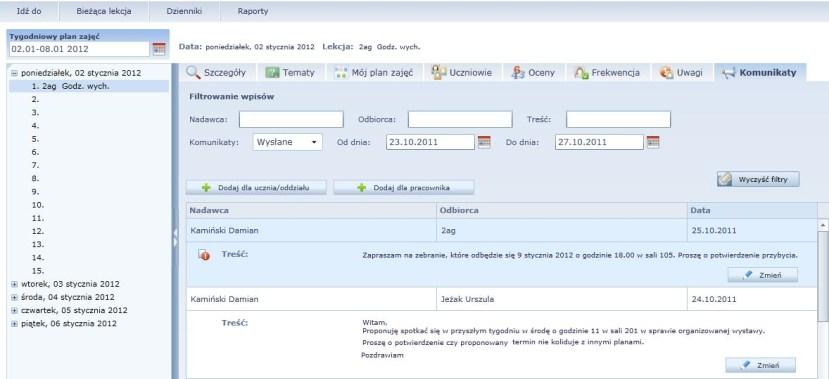Click the '2ag' recipient cell

[x=561, y=230]
